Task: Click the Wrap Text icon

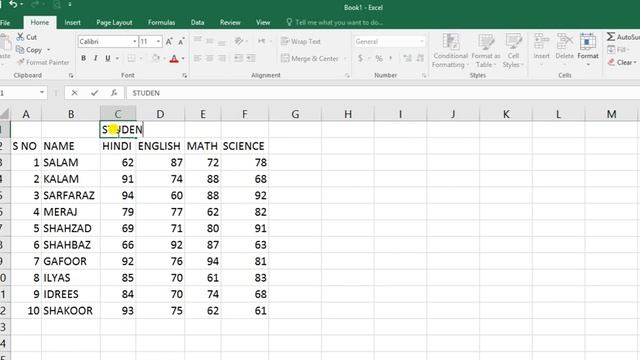Action: click(x=285, y=41)
